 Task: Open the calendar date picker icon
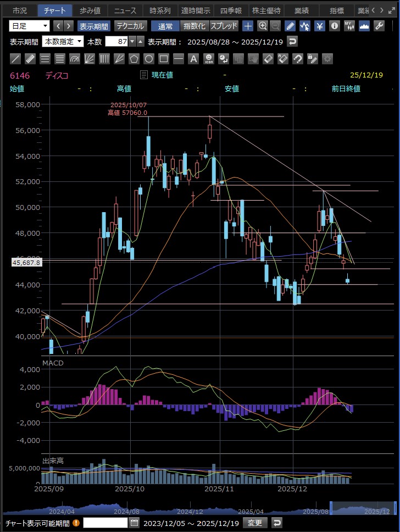pyautogui.click(x=135, y=523)
